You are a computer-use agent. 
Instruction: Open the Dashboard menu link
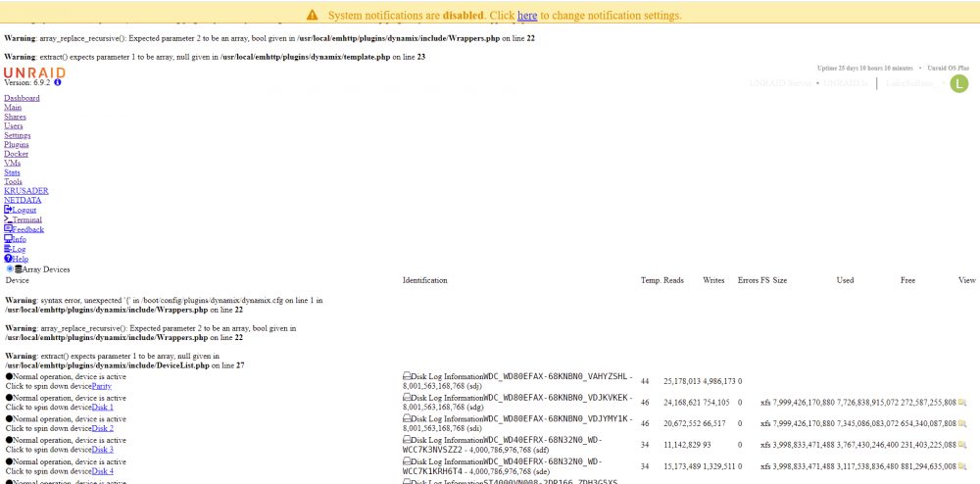click(22, 98)
